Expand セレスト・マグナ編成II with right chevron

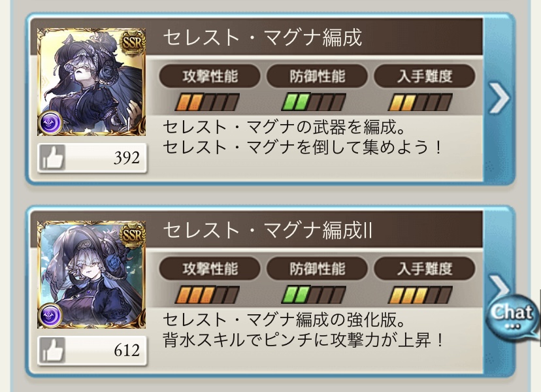tap(499, 286)
